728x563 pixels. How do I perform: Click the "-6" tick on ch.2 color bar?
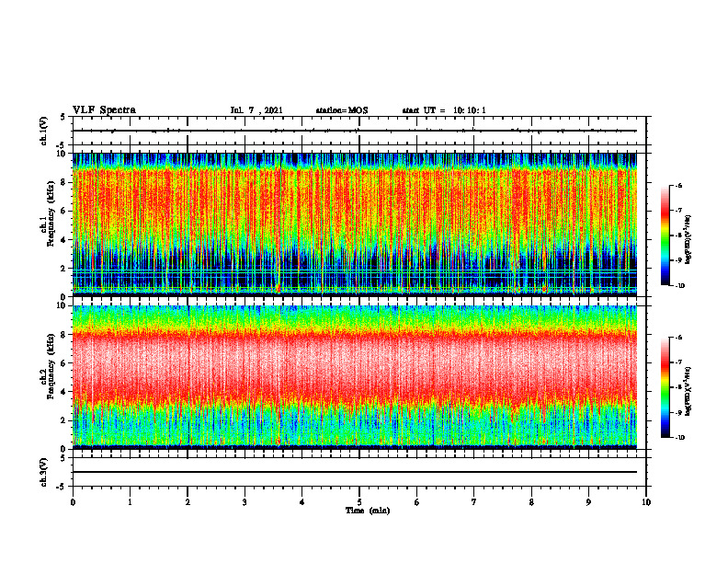coord(679,338)
